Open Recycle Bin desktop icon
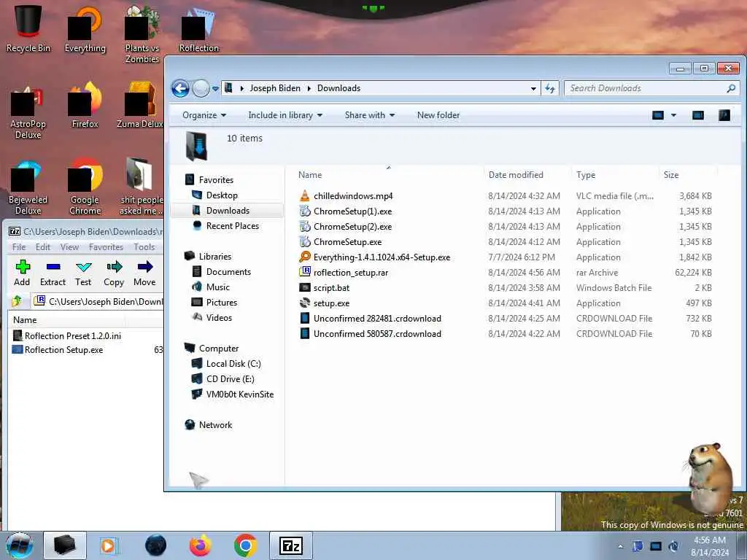 [x=28, y=29]
